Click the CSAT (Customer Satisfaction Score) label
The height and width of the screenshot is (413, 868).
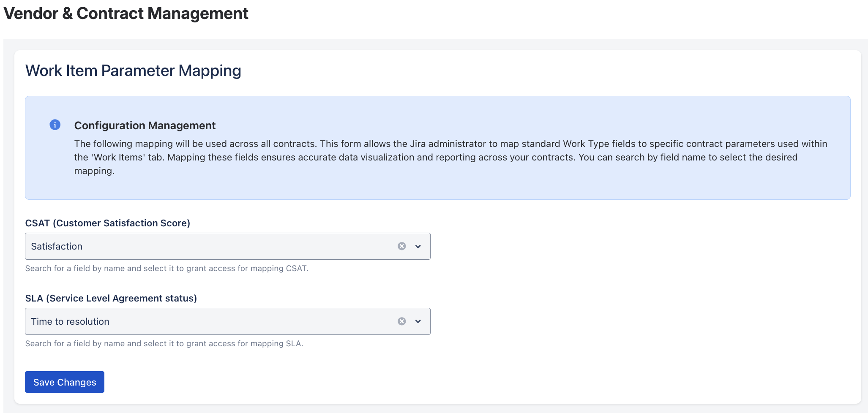108,223
